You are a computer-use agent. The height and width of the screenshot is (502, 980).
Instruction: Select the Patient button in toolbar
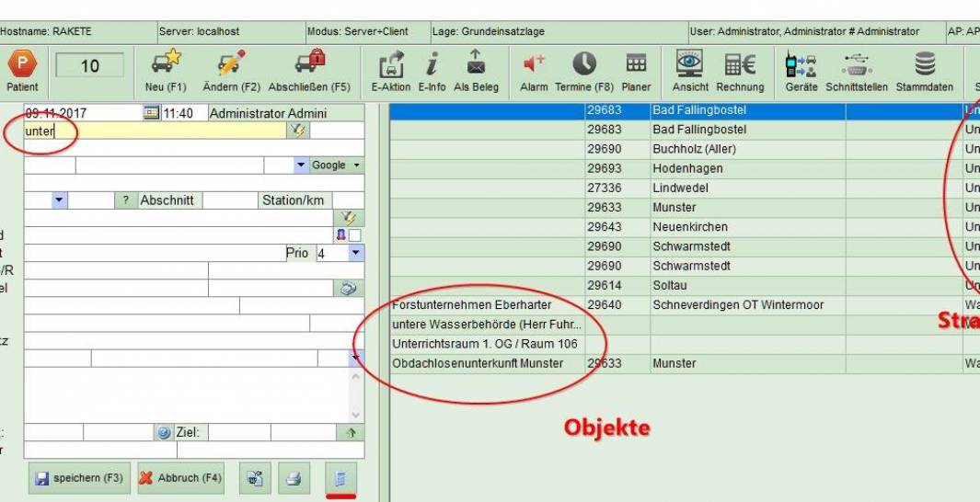click(x=21, y=70)
